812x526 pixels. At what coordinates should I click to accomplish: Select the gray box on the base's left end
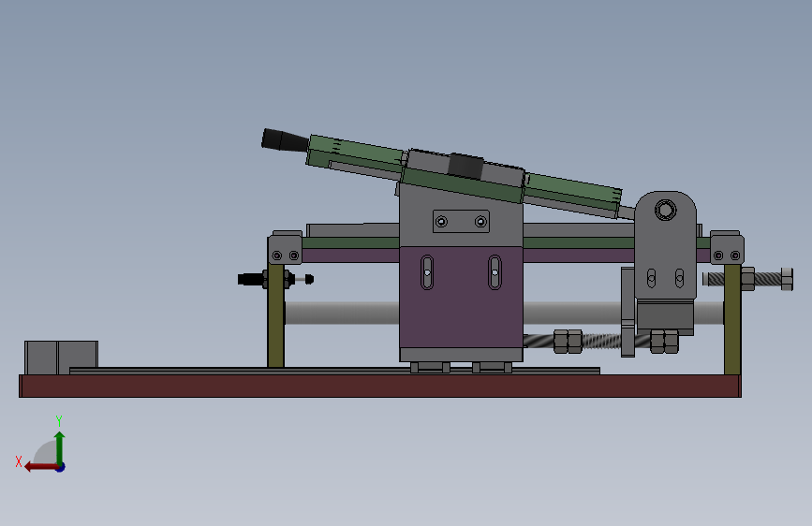[61, 358]
